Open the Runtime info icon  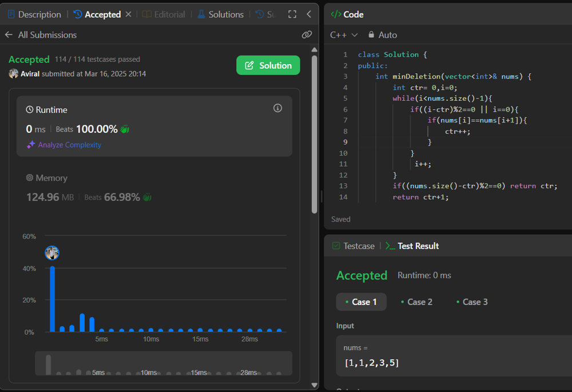(277, 108)
